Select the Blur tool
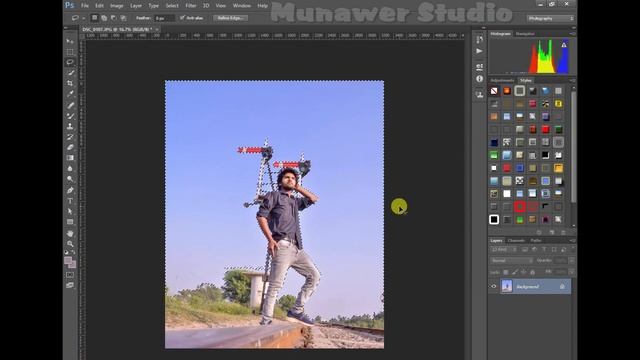The height and width of the screenshot is (360, 640). [70, 169]
